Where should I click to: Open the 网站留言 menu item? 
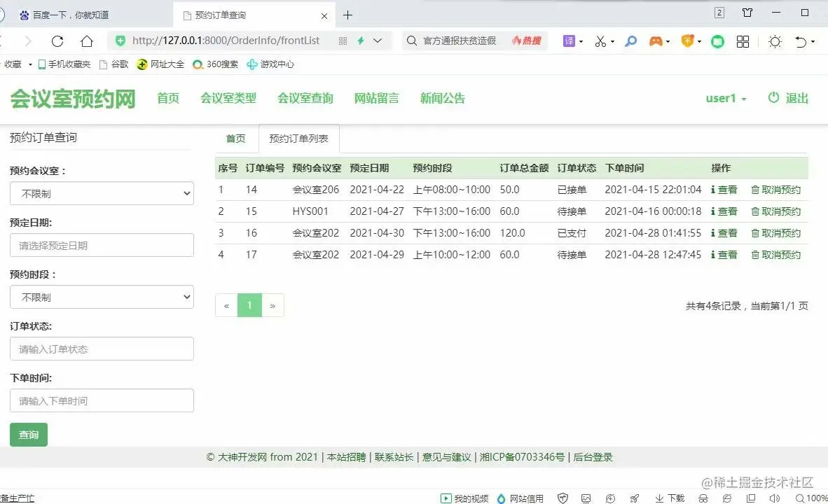click(376, 98)
